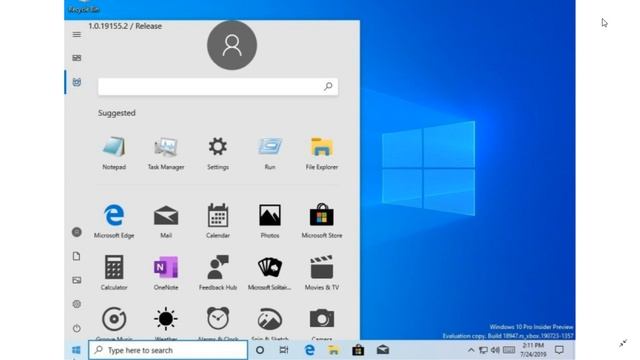This screenshot has height=360, width=640.
Task: Open Notepad from Suggested apps
Action: pyautogui.click(x=114, y=153)
